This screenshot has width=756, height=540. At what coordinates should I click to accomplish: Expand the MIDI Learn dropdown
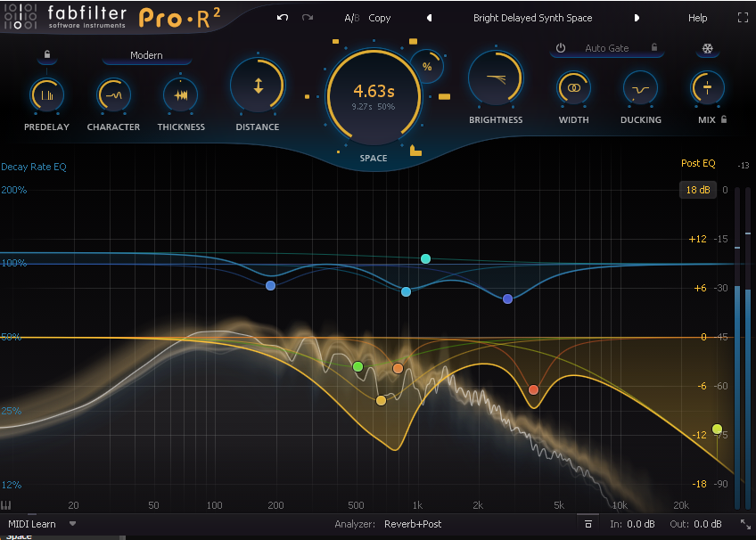[40, 524]
